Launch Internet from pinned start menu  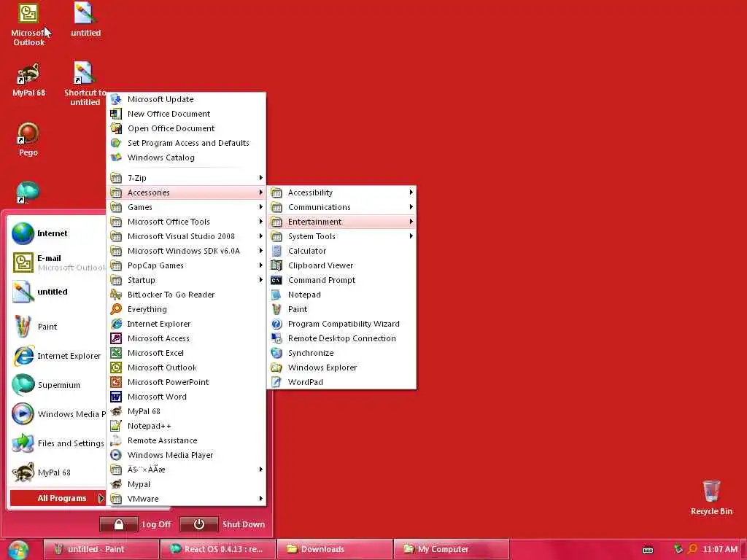57,233
